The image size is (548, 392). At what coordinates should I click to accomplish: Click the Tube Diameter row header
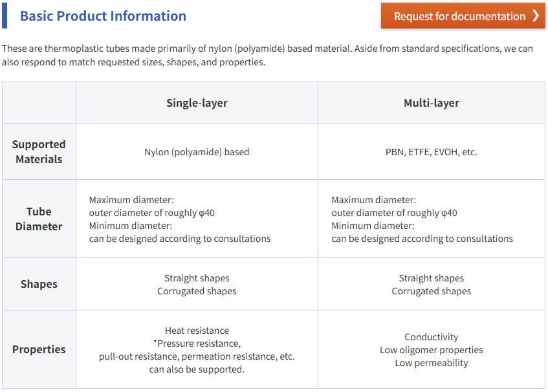point(39,219)
